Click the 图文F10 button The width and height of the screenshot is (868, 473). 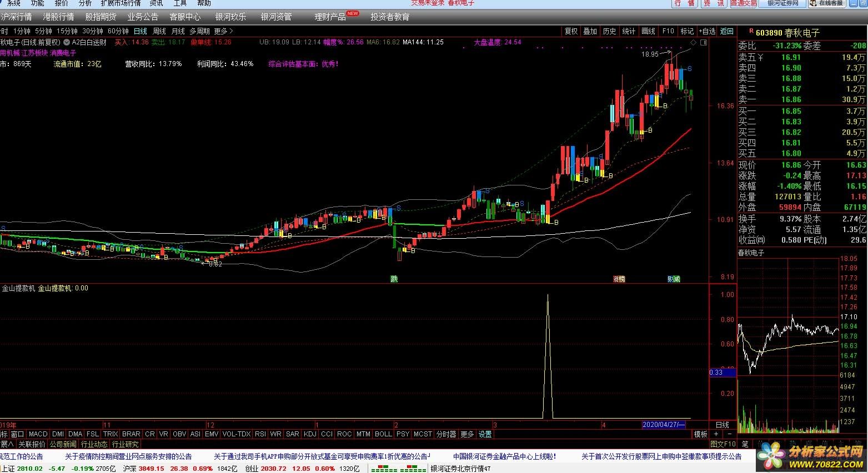[723, 444]
